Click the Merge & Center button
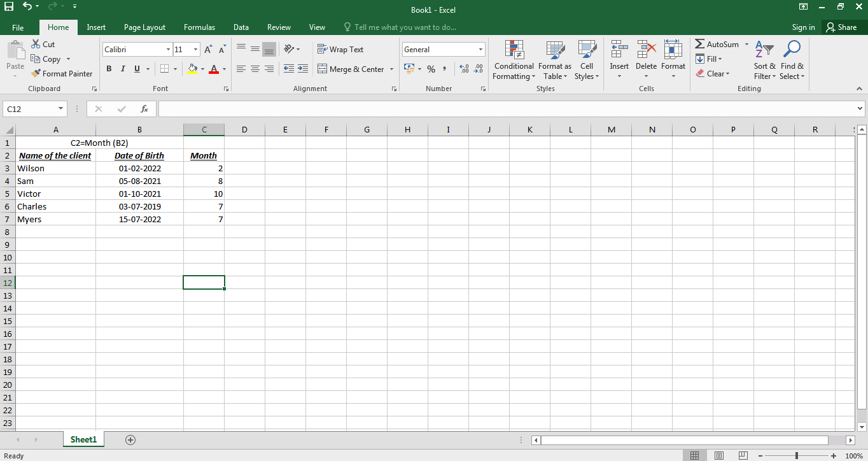 point(351,69)
